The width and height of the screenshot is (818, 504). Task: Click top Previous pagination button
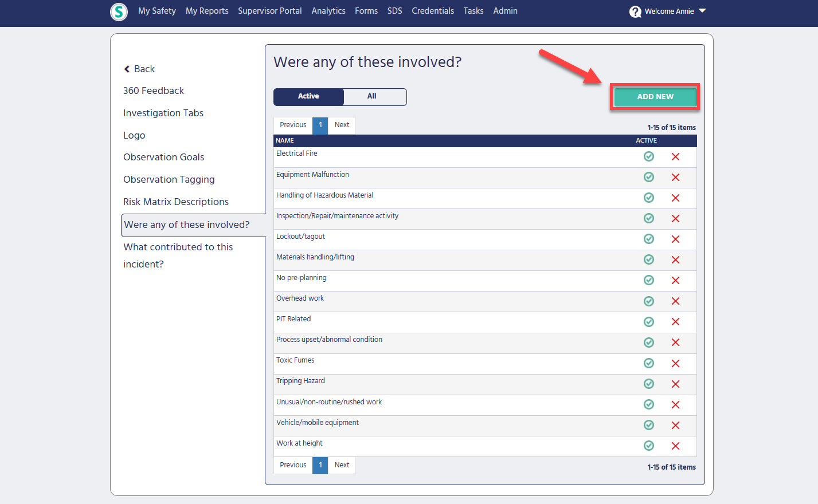tap(293, 125)
